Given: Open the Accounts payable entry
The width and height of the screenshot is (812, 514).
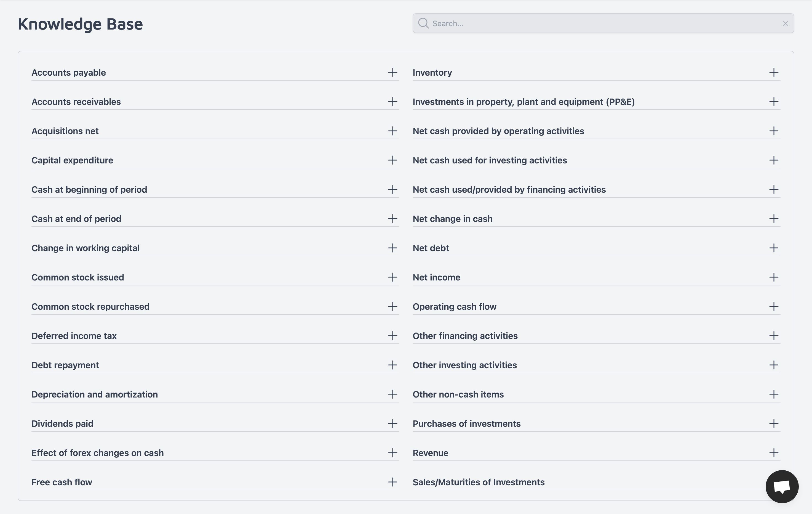Looking at the screenshot, I should click(x=215, y=72).
